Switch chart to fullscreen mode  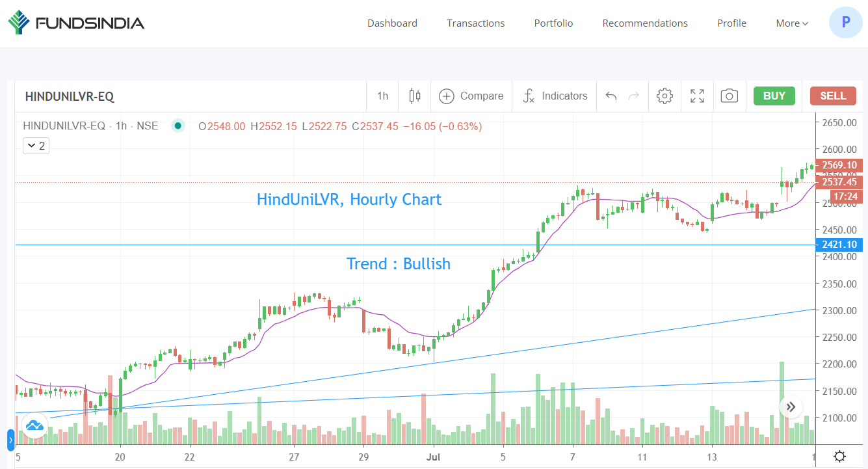pyautogui.click(x=697, y=96)
